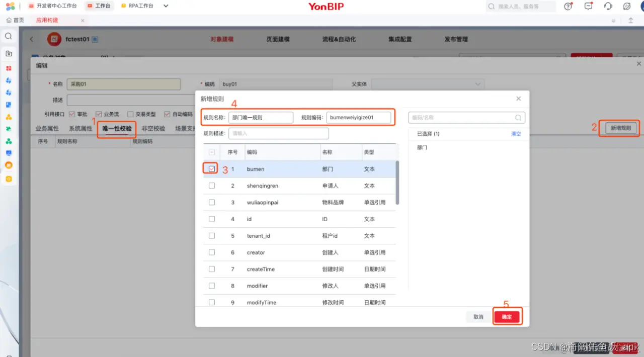Open the starred folder icon in the sidebar
Image resolution: width=644 pixels, height=357 pixels.
9,54
